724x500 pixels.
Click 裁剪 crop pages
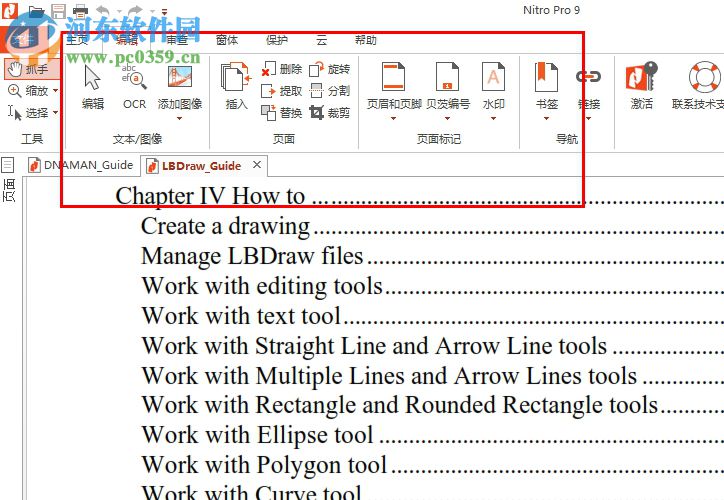(330, 113)
